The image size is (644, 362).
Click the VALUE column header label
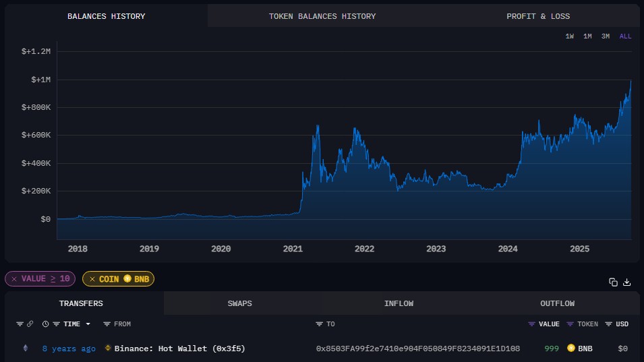549,324
